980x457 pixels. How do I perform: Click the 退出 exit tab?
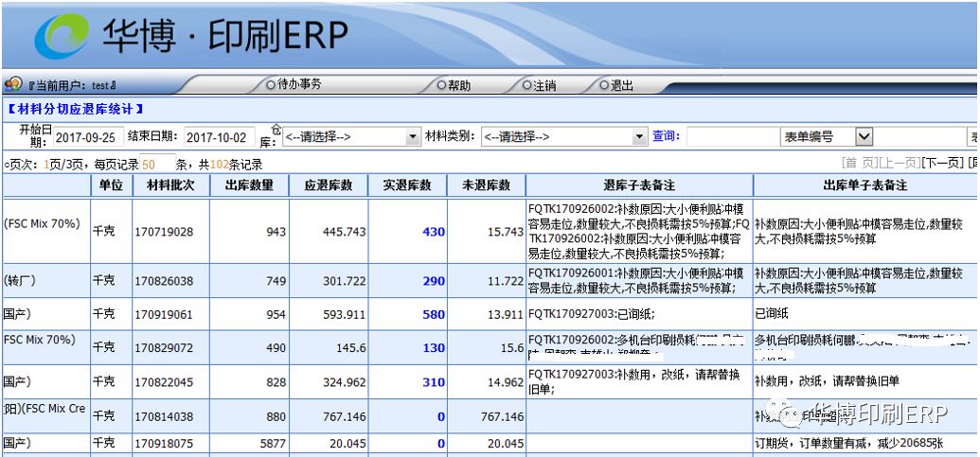[616, 85]
